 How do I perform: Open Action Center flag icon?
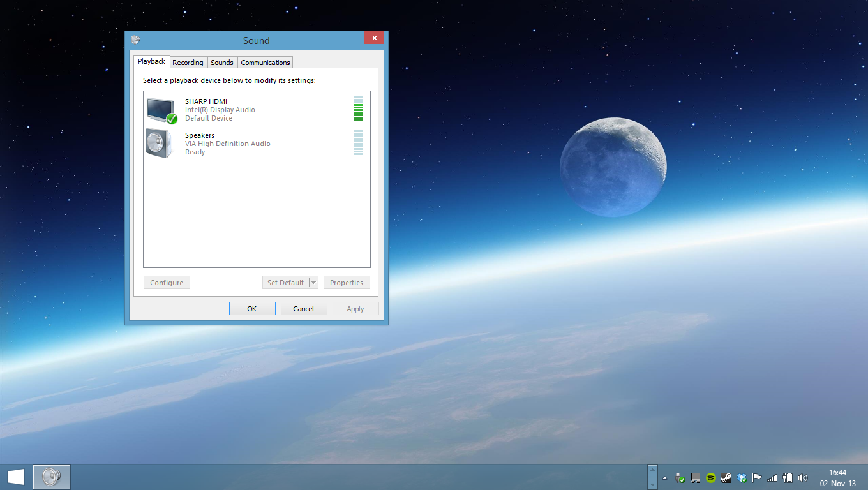pos(757,477)
